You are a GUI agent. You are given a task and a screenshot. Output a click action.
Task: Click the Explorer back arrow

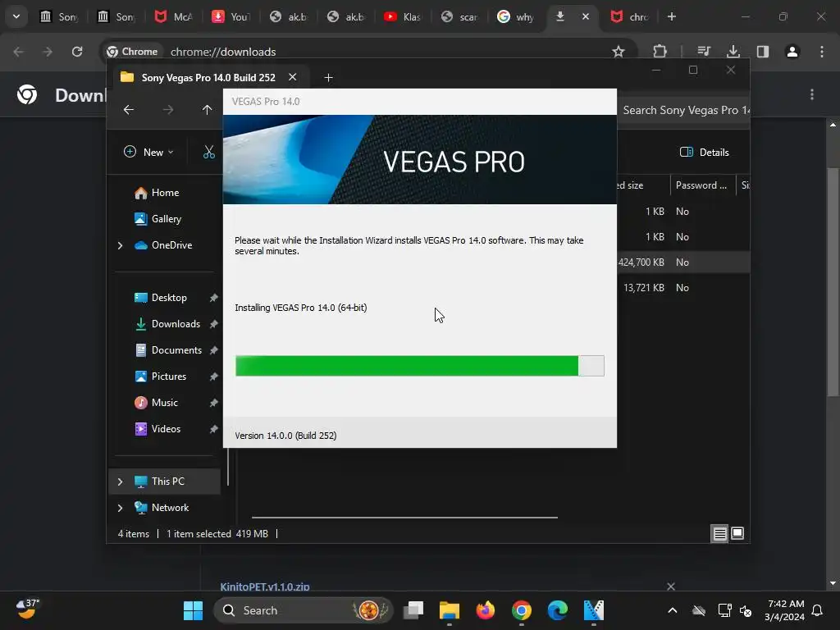point(129,110)
